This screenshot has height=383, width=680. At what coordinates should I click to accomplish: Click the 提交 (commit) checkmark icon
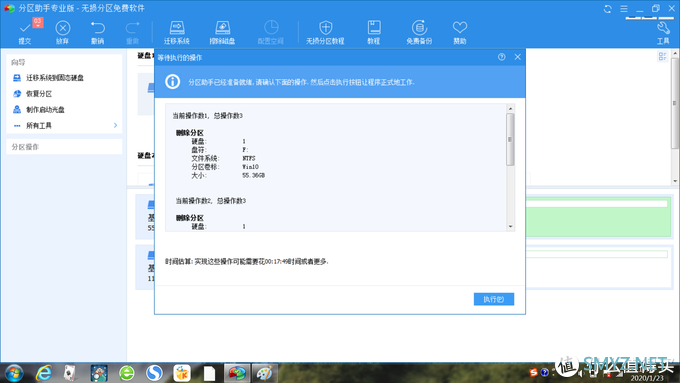tap(25, 28)
